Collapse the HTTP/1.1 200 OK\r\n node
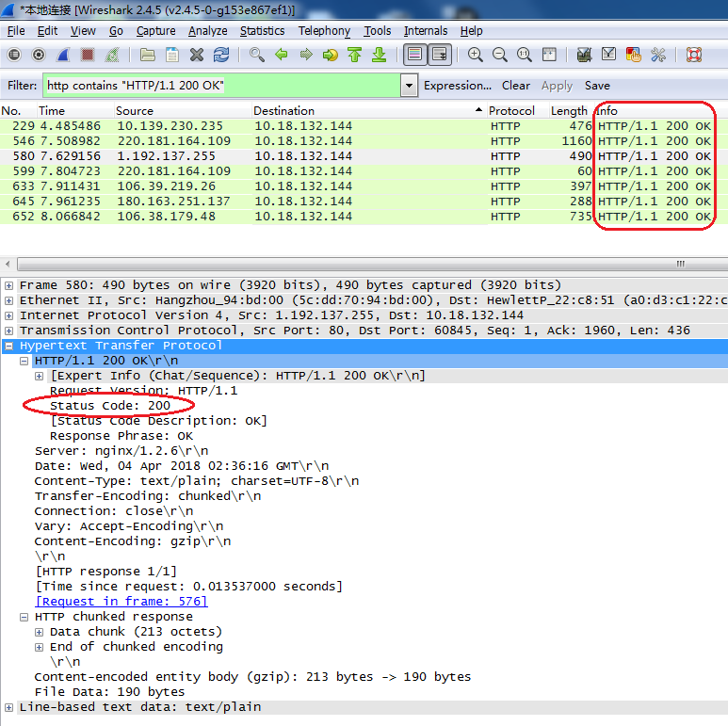Image resolution: width=728 pixels, height=726 pixels. tap(24, 362)
